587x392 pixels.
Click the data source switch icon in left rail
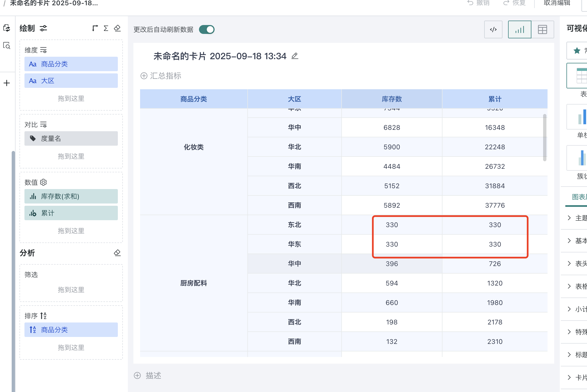click(7, 28)
